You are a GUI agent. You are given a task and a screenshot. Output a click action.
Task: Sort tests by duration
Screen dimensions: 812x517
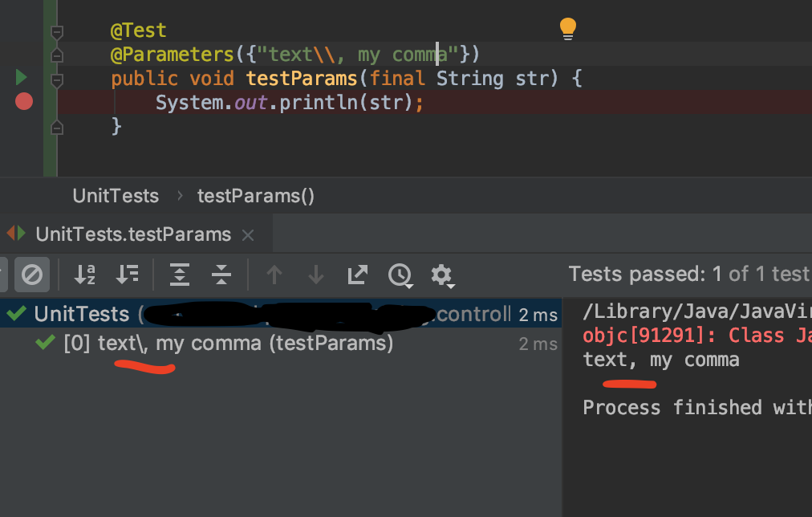pyautogui.click(x=127, y=275)
